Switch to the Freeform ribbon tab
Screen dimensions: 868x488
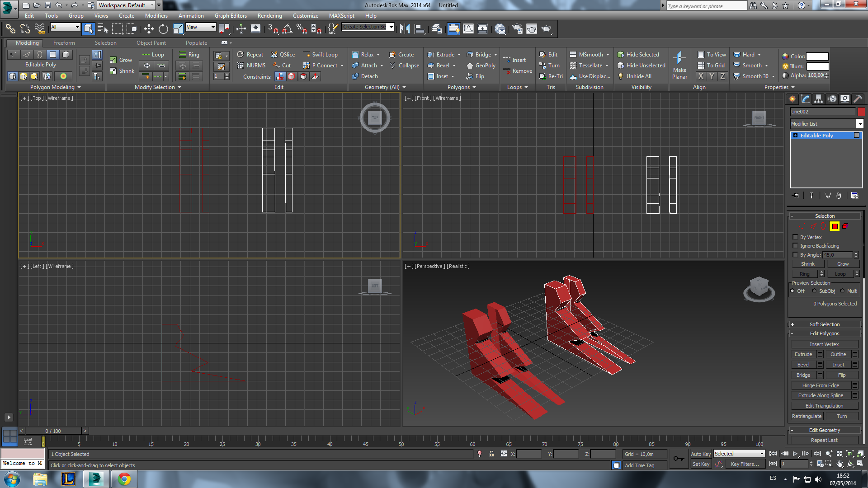pos(64,43)
